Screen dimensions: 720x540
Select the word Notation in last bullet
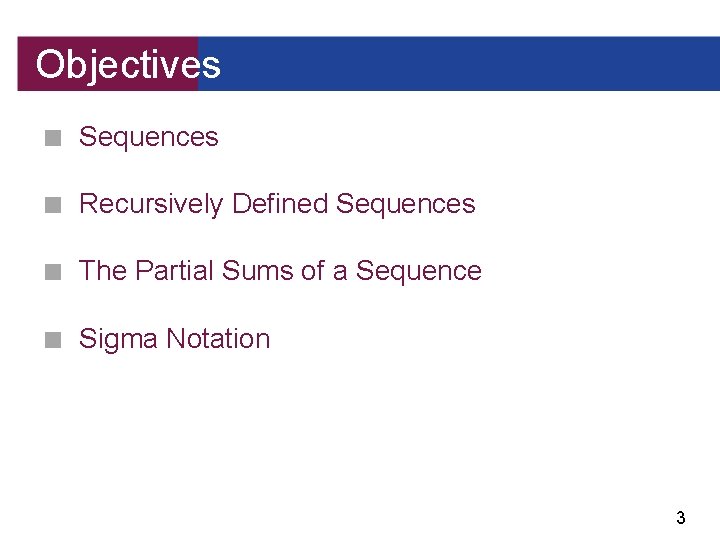[218, 338]
